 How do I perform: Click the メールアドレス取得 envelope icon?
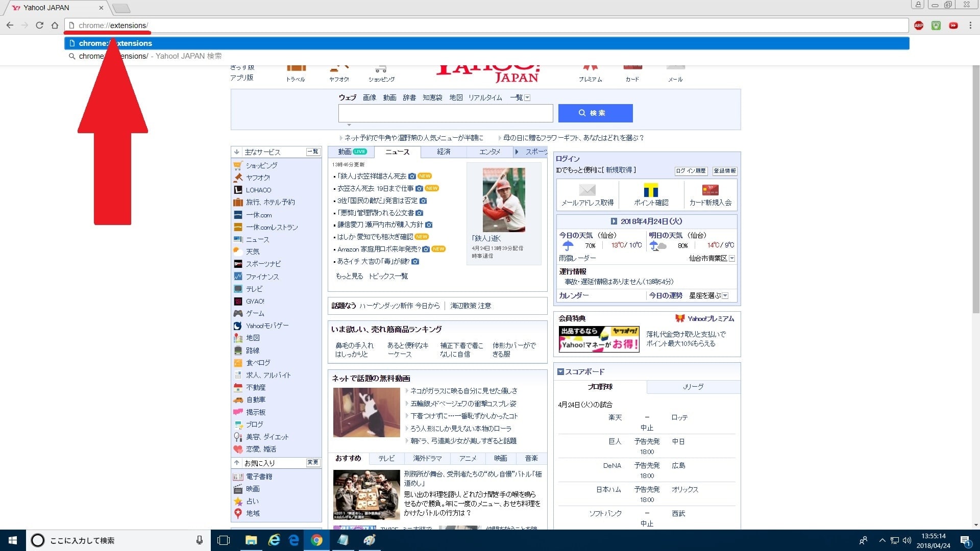pyautogui.click(x=587, y=190)
